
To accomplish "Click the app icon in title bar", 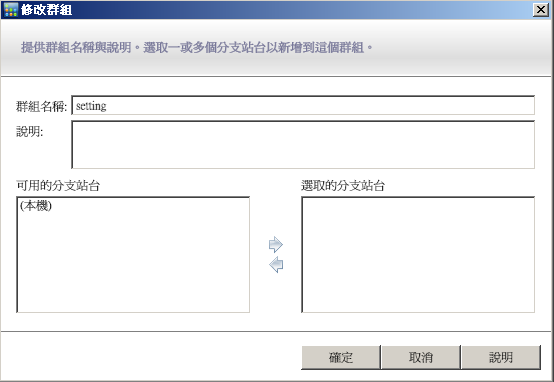I will [x=11, y=10].
